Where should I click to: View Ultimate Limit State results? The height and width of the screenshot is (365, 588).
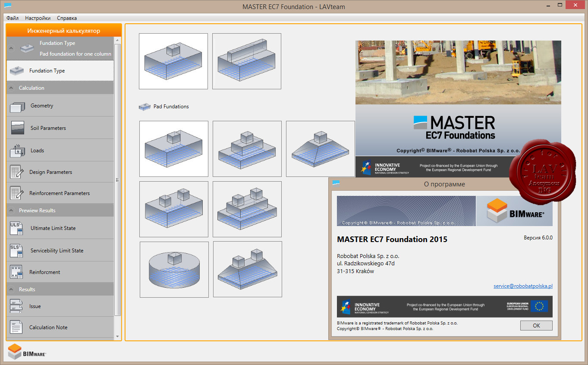[x=60, y=228]
